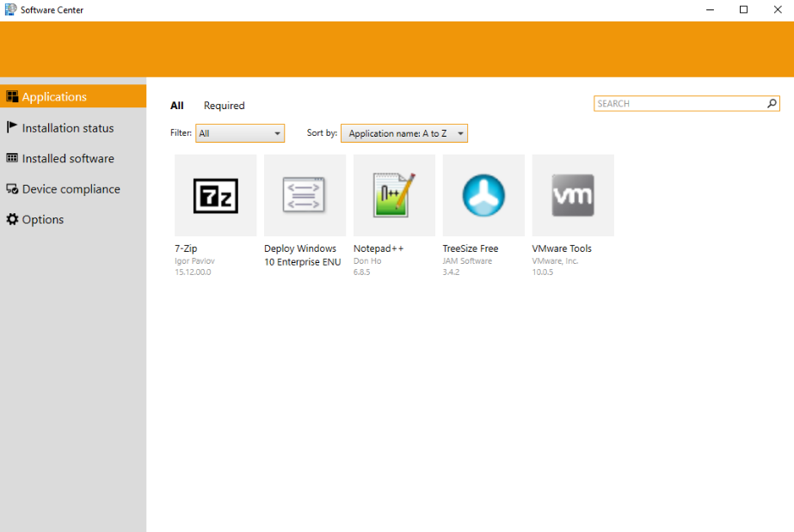Click the Installation status flag icon
The width and height of the screenshot is (794, 532).
(x=12, y=127)
